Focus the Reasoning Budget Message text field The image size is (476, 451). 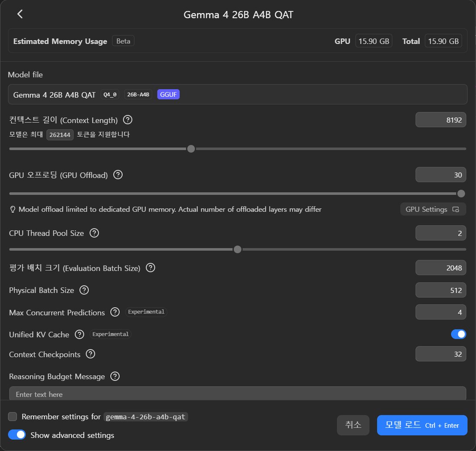point(238,393)
